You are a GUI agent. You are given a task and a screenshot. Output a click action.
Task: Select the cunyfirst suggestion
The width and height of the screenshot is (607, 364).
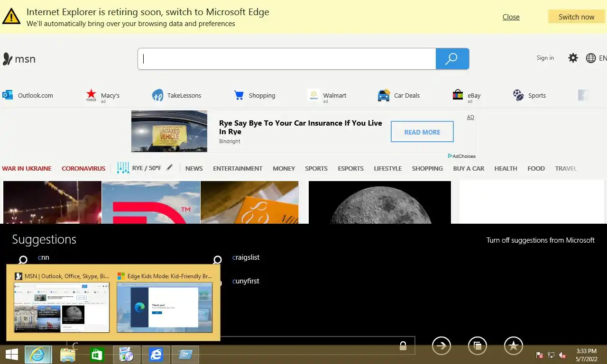246,281
